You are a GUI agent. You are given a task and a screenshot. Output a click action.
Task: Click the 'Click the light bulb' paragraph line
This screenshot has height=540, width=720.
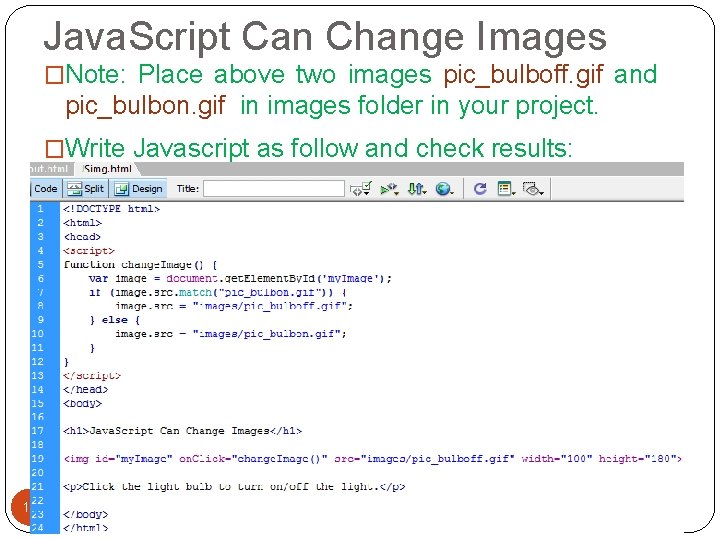pyautogui.click(x=234, y=487)
